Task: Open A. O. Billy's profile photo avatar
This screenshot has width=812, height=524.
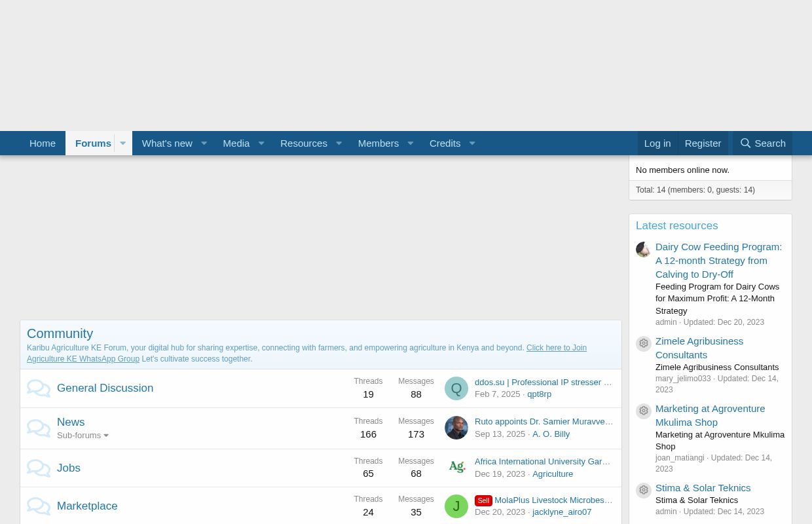Action: [456, 428]
